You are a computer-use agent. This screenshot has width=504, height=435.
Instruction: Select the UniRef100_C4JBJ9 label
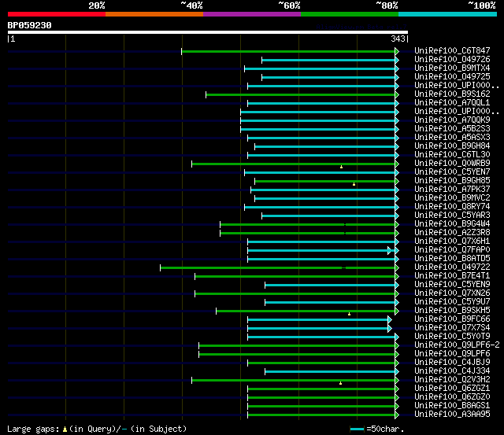click(452, 363)
